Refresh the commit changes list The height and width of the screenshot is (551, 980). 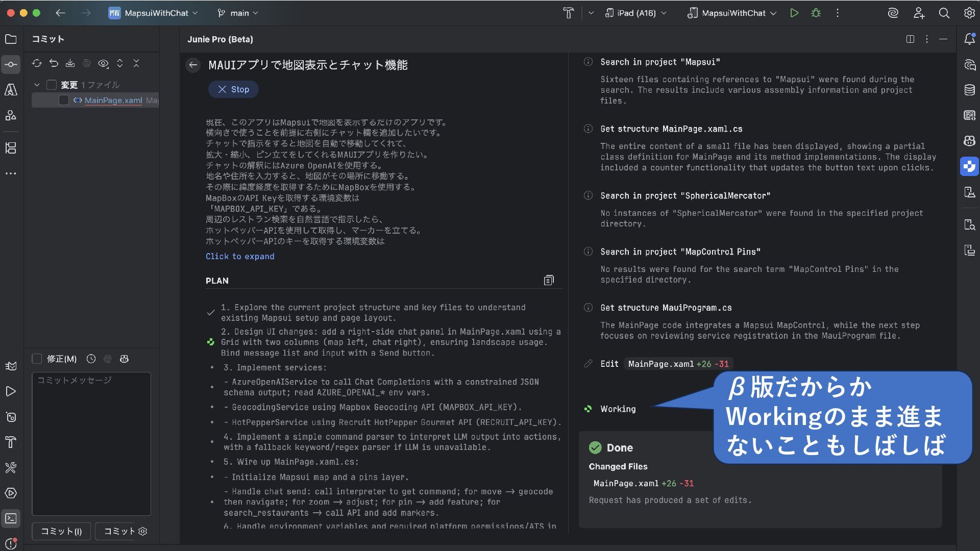click(37, 63)
